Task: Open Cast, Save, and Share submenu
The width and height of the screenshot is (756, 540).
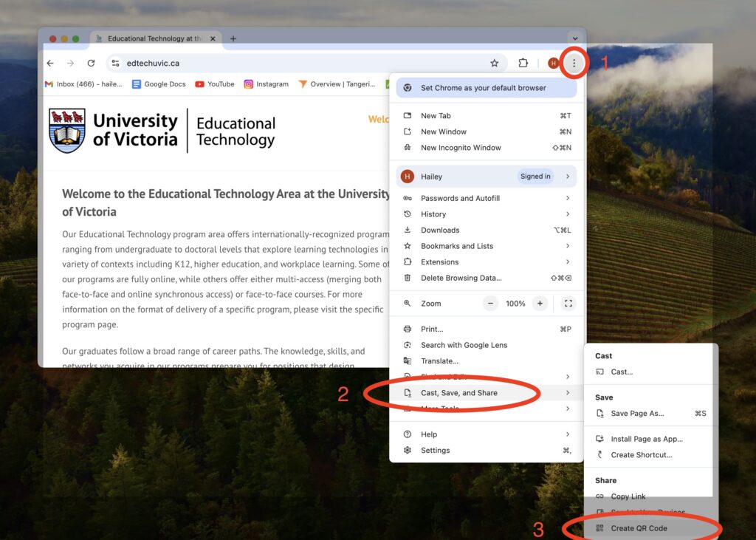Action: (486, 393)
